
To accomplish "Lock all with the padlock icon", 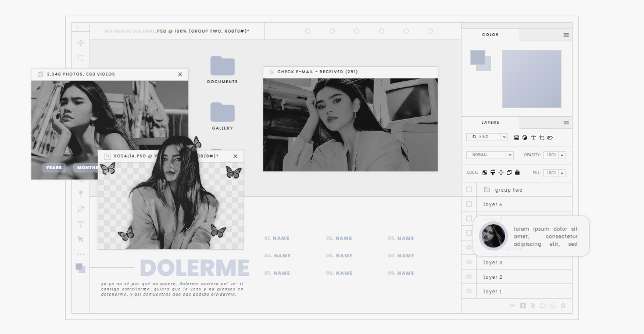I will 517,173.
